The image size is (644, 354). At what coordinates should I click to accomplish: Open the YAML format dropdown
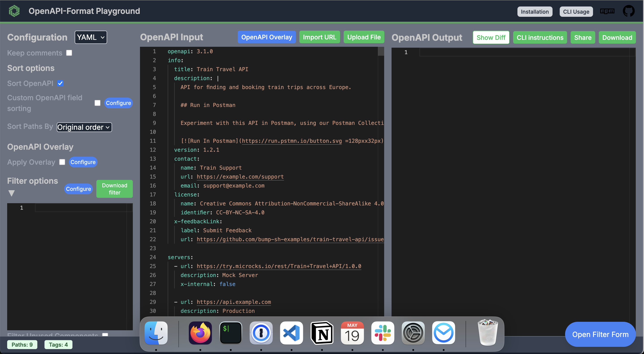[x=91, y=37]
